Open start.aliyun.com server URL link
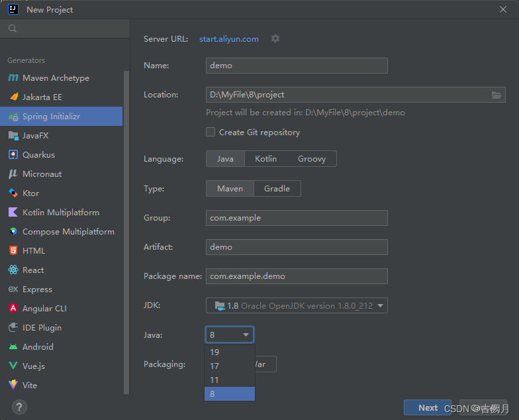 click(x=229, y=39)
